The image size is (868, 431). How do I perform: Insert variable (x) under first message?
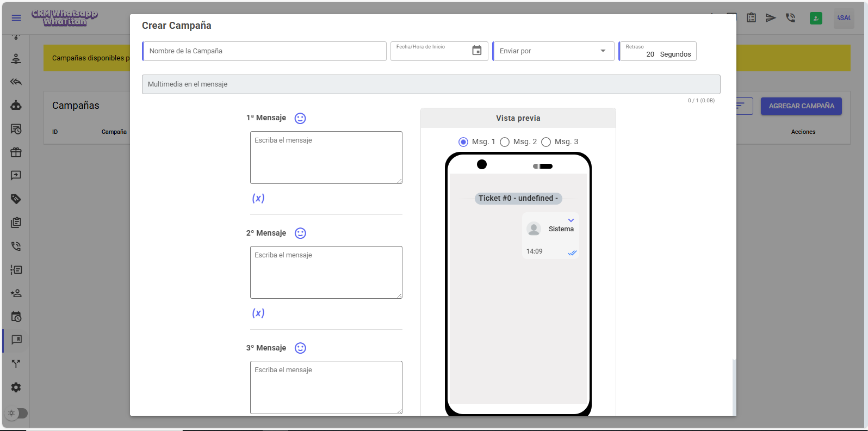point(258,198)
